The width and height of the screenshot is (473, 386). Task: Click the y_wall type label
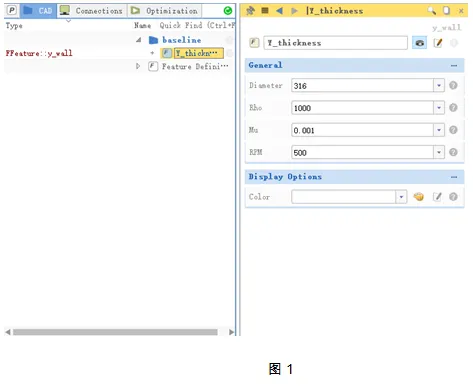tap(447, 27)
